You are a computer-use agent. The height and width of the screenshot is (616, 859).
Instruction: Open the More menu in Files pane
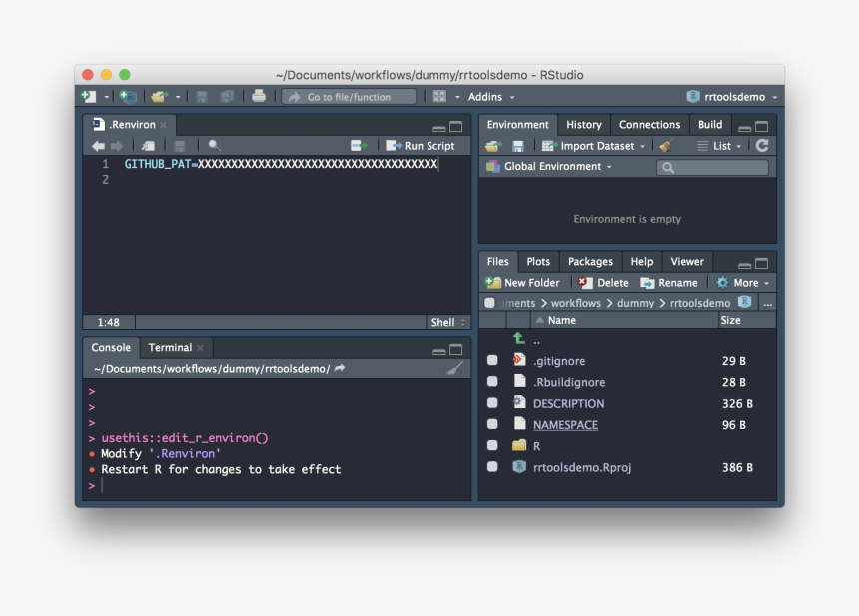744,283
